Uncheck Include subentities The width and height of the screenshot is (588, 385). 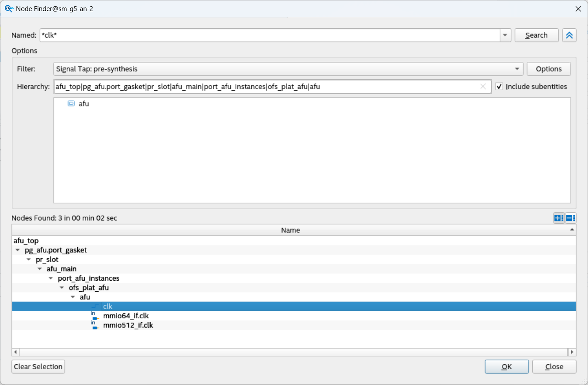point(499,87)
